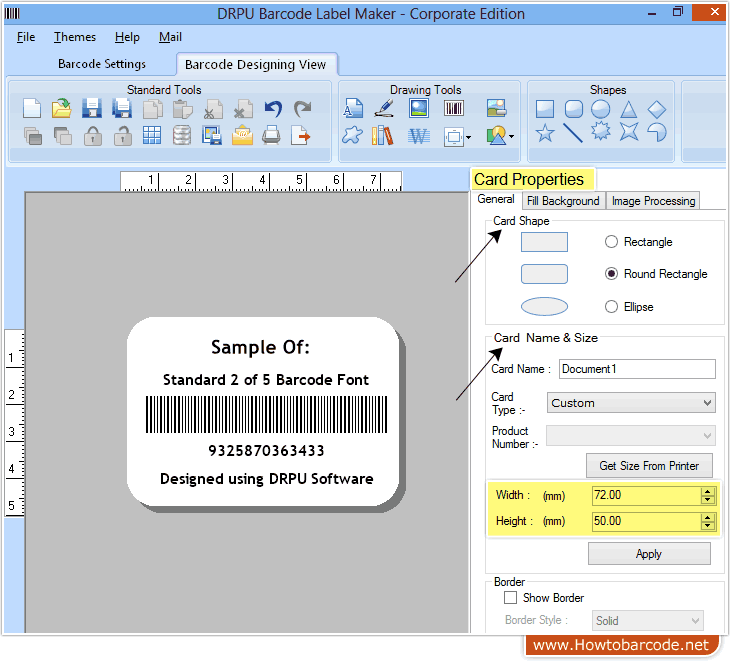Select the star shape tool
This screenshot has height=662, width=730.
tap(545, 134)
